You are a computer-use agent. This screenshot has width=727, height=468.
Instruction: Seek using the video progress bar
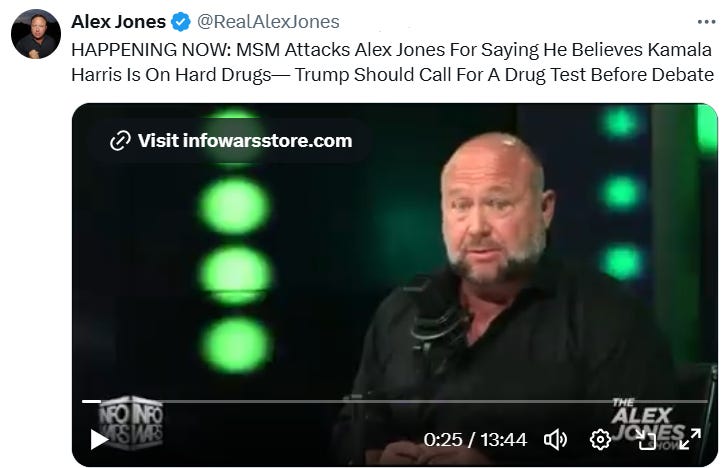395,401
